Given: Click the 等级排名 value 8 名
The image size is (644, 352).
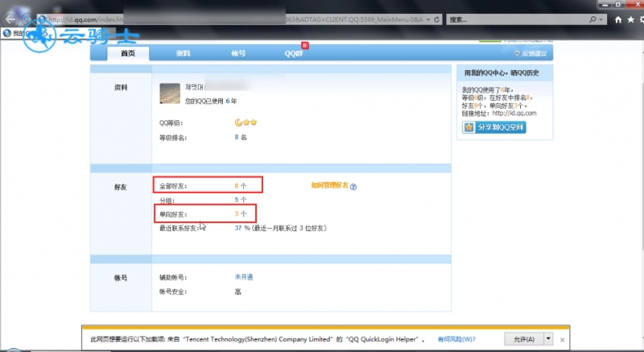Looking at the screenshot, I should (241, 137).
